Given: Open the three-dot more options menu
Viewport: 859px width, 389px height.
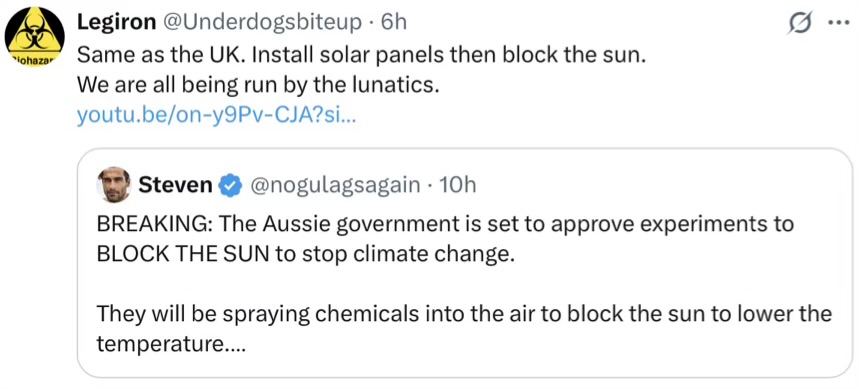Looking at the screenshot, I should coord(837,24).
